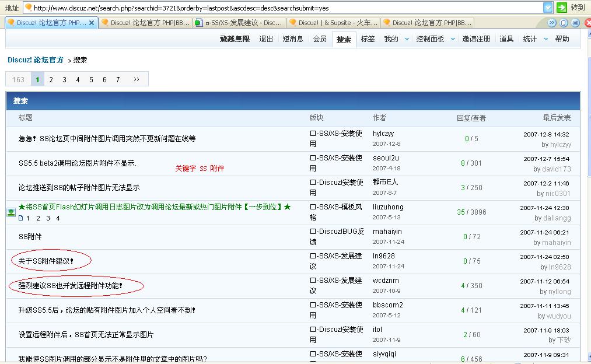Click 退出 to log out

pyautogui.click(x=266, y=39)
